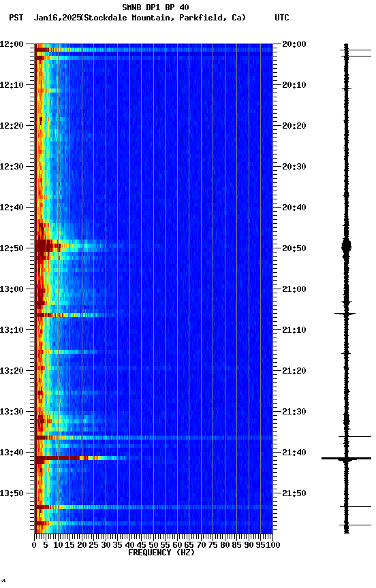
Task: Click the 100 Hz frequency tick label
Action: (x=273, y=545)
